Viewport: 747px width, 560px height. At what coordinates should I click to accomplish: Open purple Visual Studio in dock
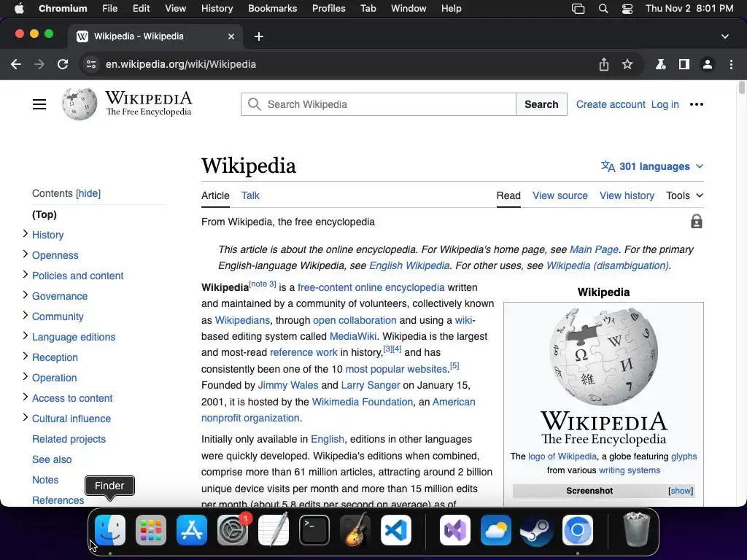click(x=455, y=530)
